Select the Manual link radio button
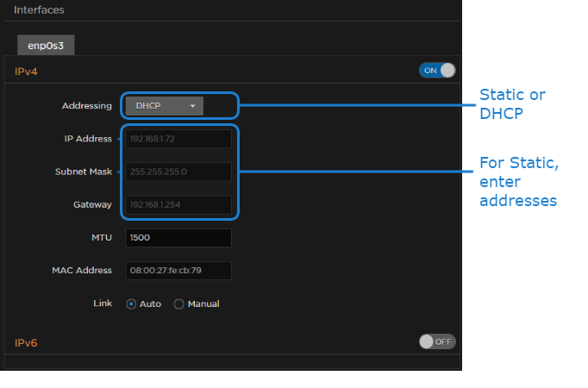 tap(179, 304)
